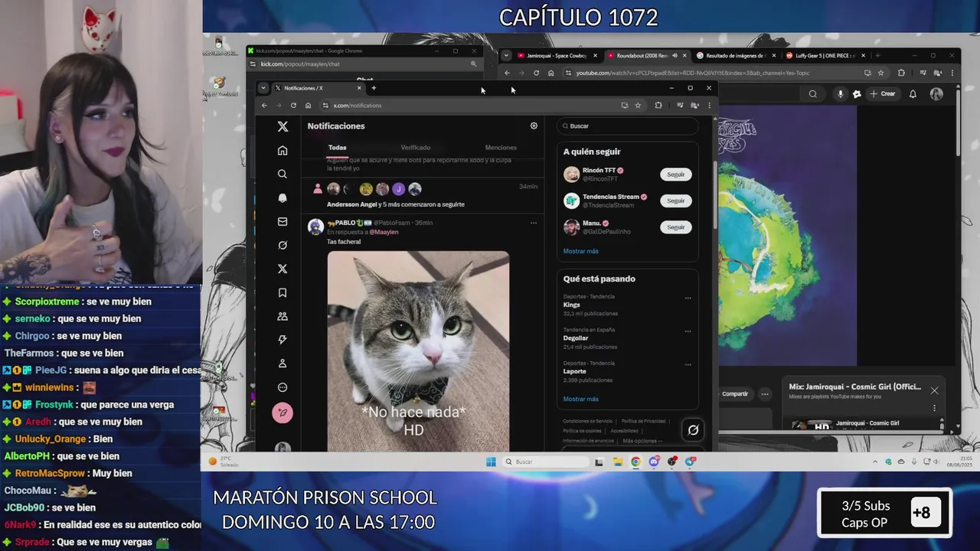Follow Manu. with Seguir button
The image size is (980, 551).
click(675, 227)
